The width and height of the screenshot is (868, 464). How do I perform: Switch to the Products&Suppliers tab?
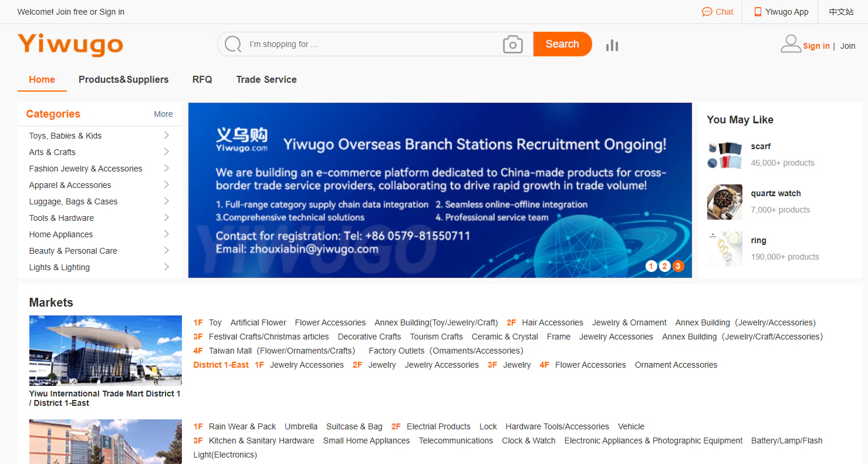(123, 79)
